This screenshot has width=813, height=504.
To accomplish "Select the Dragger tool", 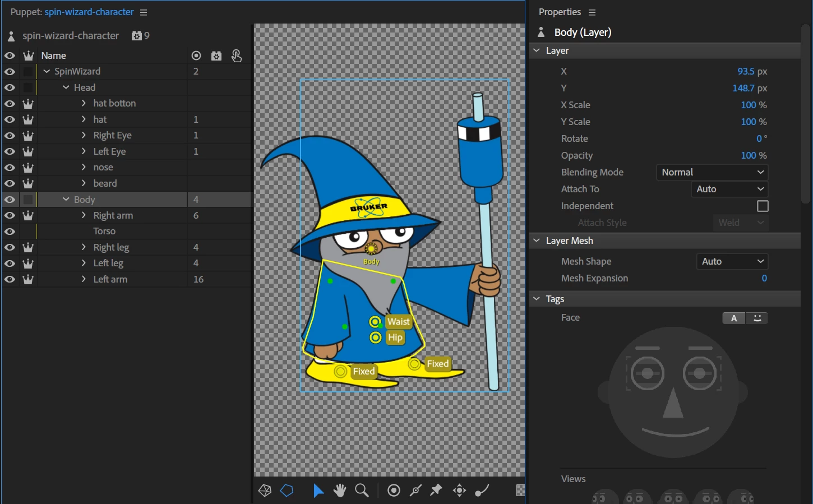I will [x=459, y=491].
